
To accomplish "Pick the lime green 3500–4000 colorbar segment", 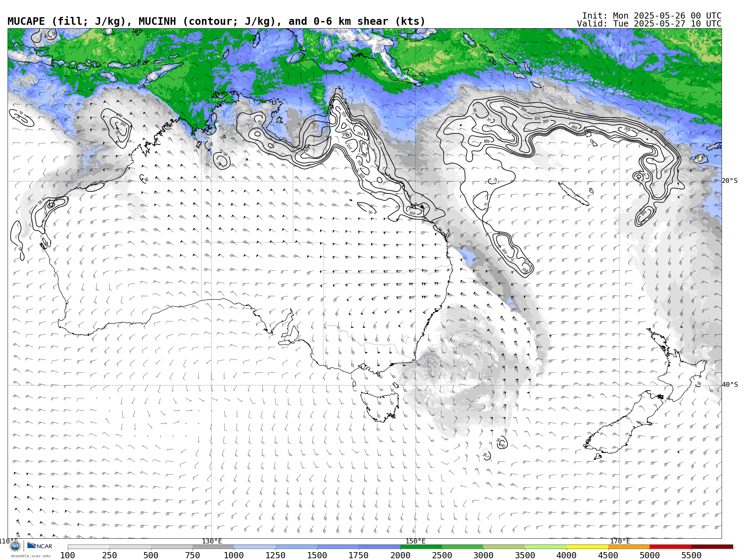I will pos(546,547).
